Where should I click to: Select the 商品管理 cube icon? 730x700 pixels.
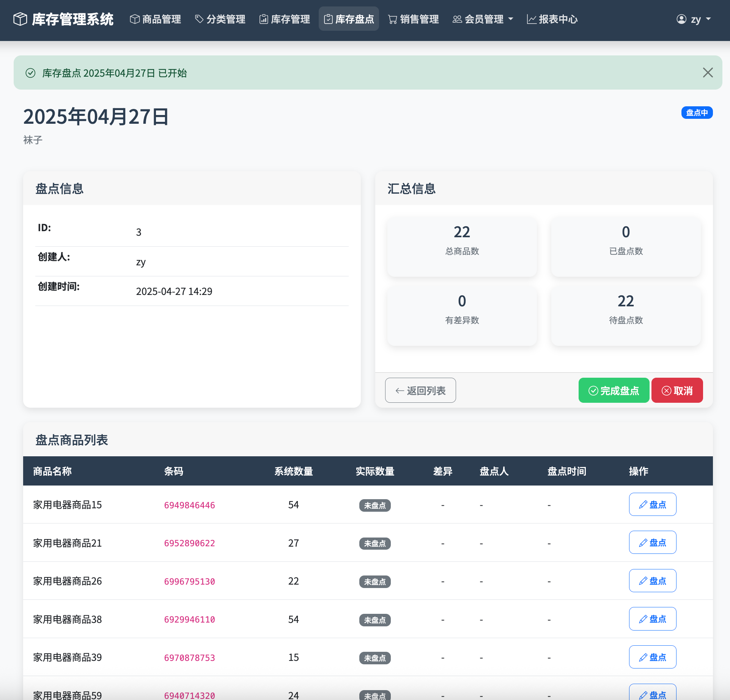click(135, 19)
